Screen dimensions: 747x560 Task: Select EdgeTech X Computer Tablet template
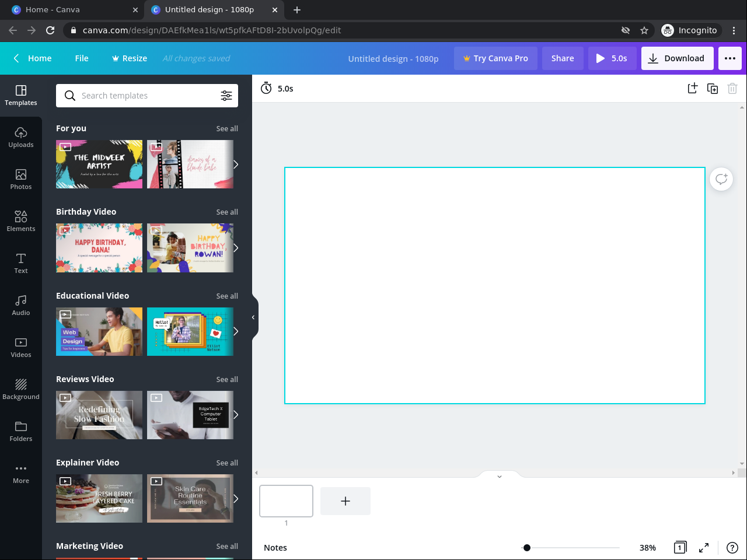tap(190, 415)
